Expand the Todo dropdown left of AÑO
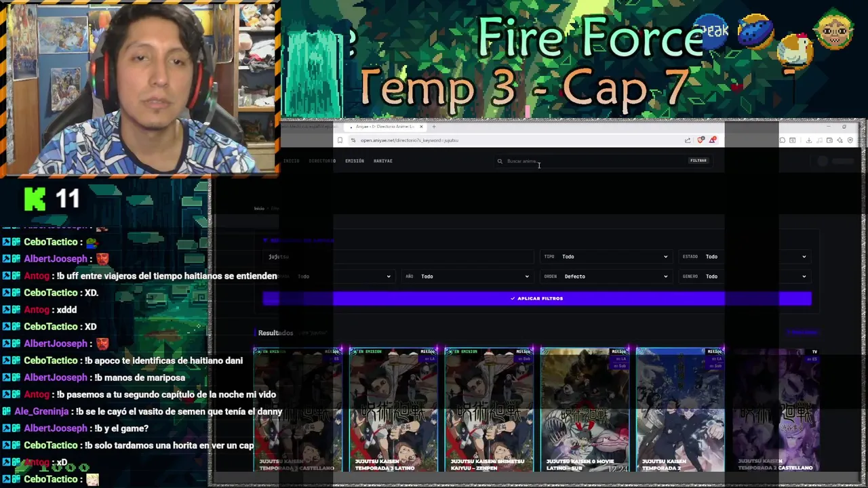This screenshot has height=488, width=868. [328, 277]
